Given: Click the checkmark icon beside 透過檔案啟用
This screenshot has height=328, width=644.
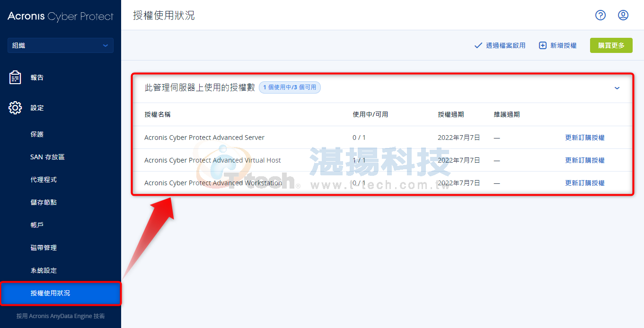Looking at the screenshot, I should click(x=478, y=45).
